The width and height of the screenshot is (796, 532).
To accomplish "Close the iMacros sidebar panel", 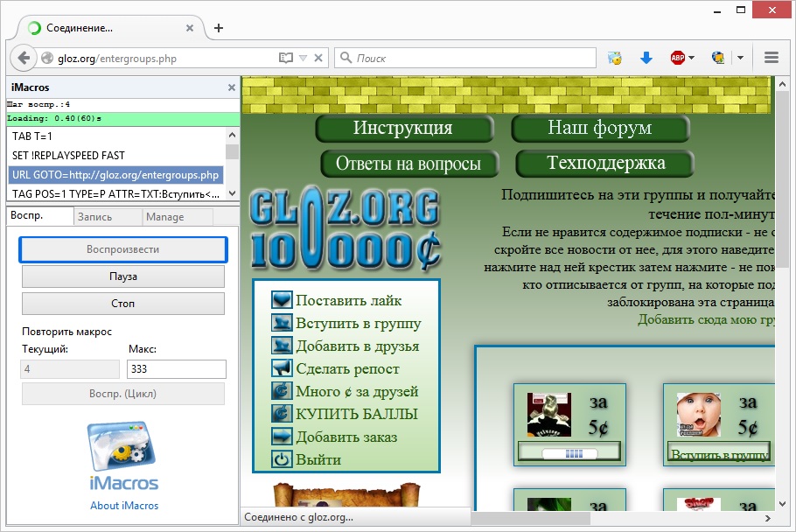I will click(x=232, y=87).
